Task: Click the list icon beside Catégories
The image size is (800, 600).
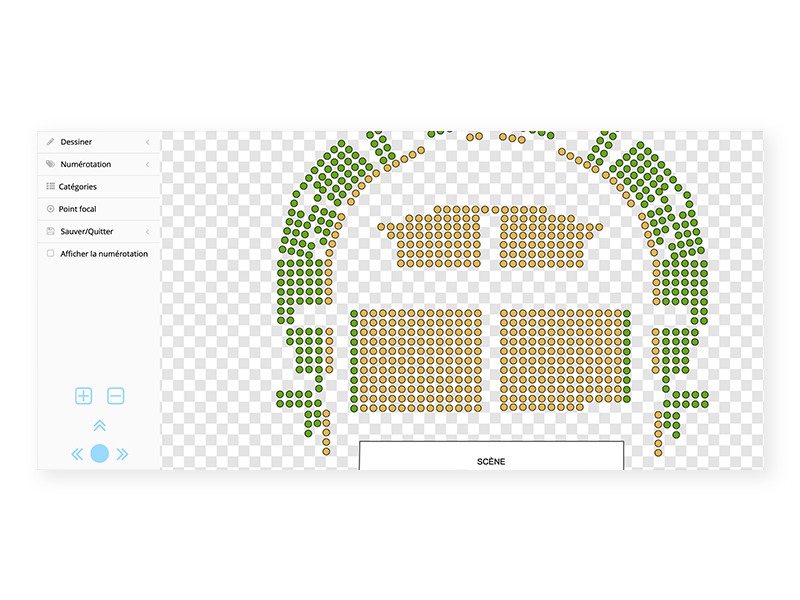Action: (x=50, y=186)
